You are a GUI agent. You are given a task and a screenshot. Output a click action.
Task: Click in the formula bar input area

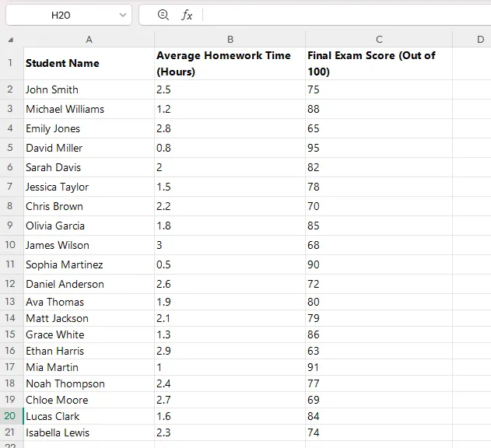(342, 15)
